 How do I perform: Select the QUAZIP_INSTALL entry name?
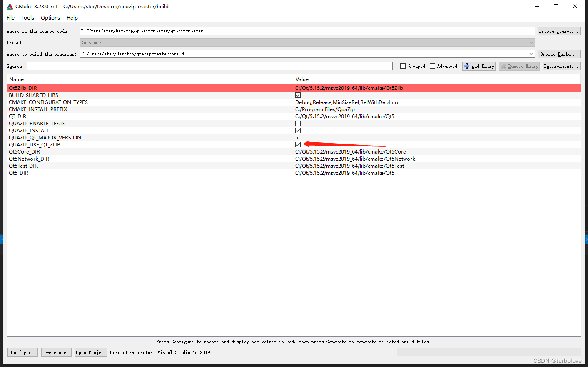pos(29,131)
